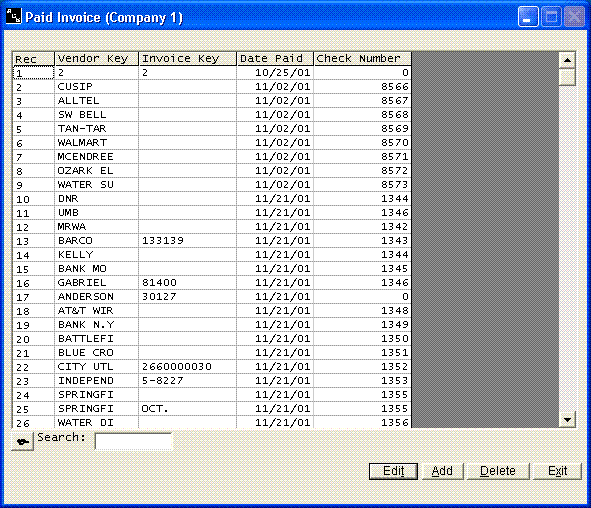
Task: Select the BARCO invoice 133139 cell
Action: click(x=188, y=241)
